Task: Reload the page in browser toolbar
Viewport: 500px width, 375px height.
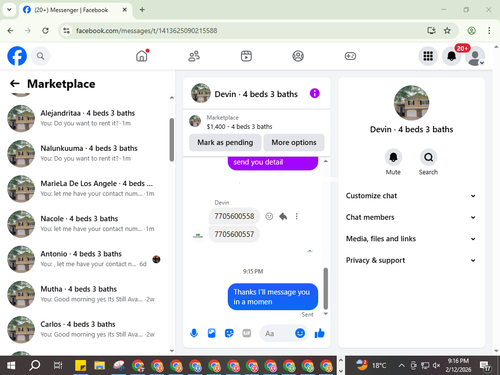Action: click(45, 31)
